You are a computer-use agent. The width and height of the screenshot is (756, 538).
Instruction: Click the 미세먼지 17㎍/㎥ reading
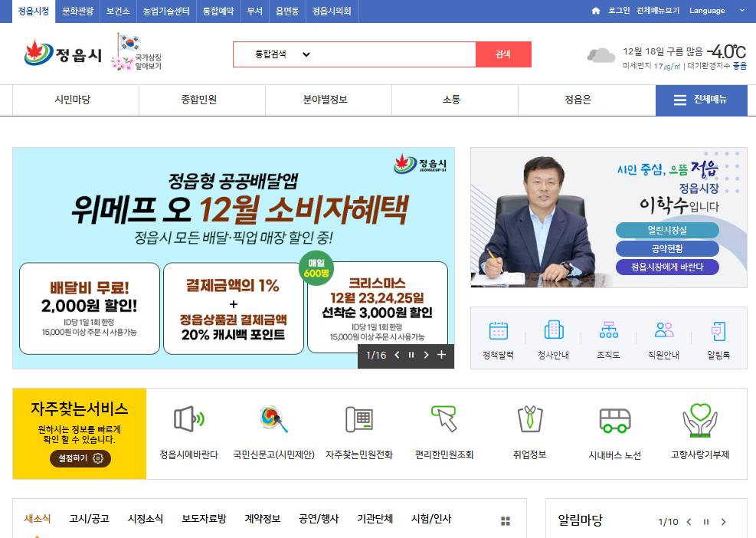651,66
